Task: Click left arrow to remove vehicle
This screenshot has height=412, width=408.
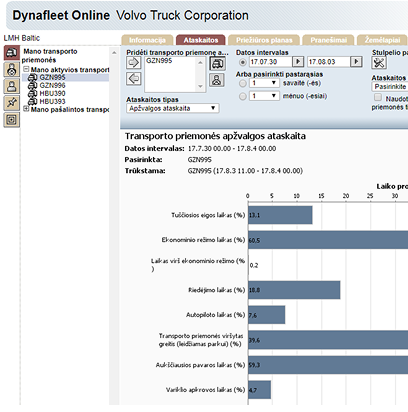Action: pyautogui.click(x=134, y=79)
